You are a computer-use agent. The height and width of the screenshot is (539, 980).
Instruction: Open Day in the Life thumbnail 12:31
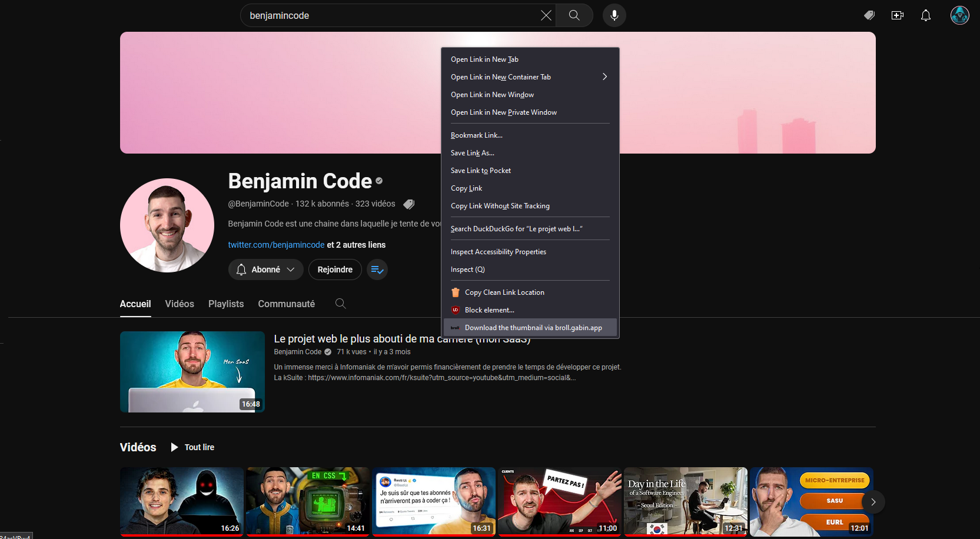686,501
